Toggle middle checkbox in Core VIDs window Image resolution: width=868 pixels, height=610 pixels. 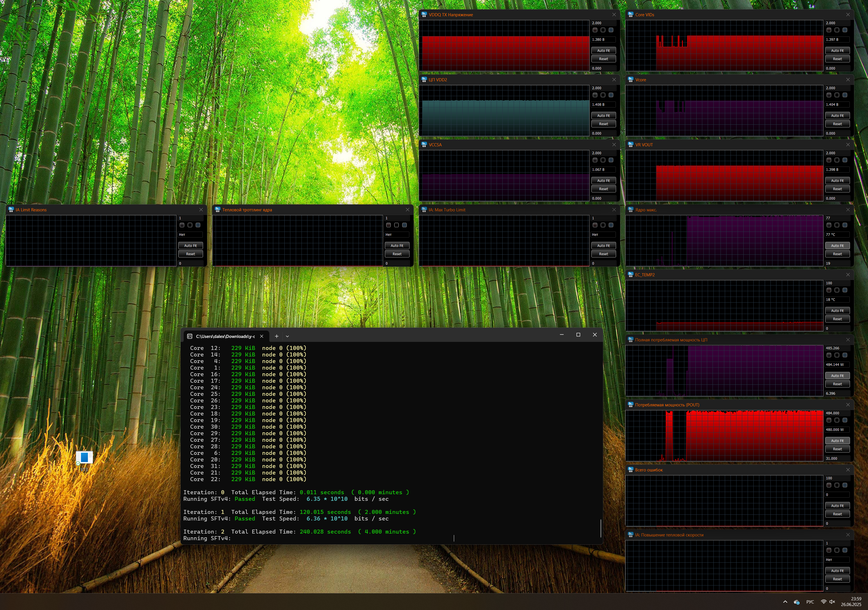click(x=837, y=30)
